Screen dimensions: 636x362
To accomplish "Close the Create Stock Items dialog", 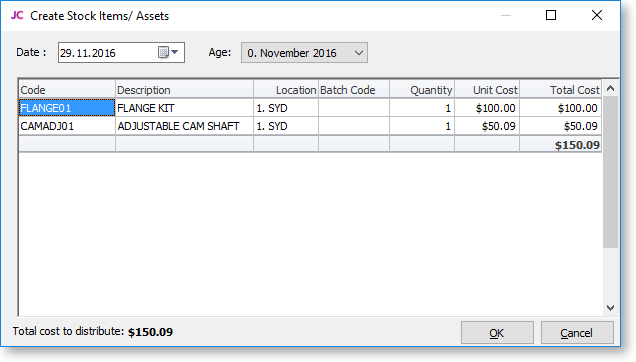I will tap(597, 15).
